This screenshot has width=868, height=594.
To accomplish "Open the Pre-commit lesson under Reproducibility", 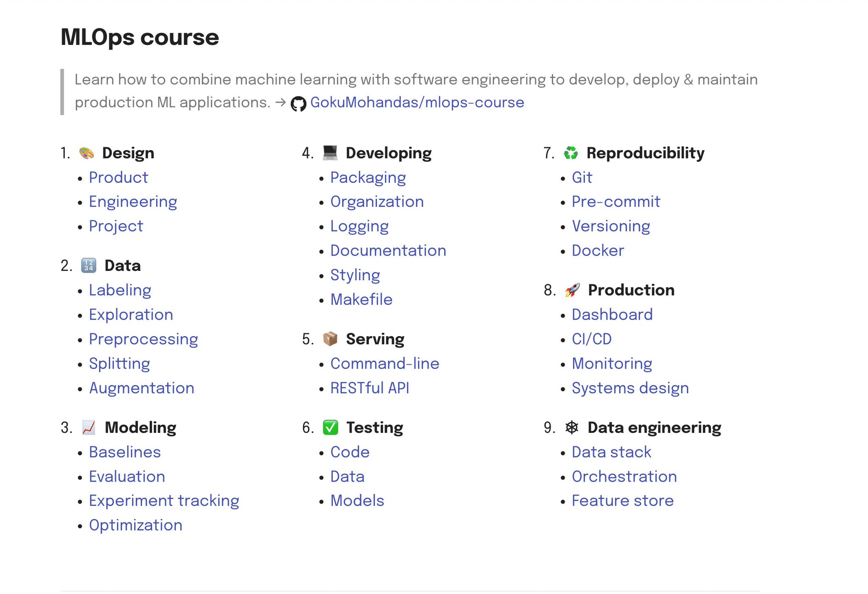I will click(615, 202).
